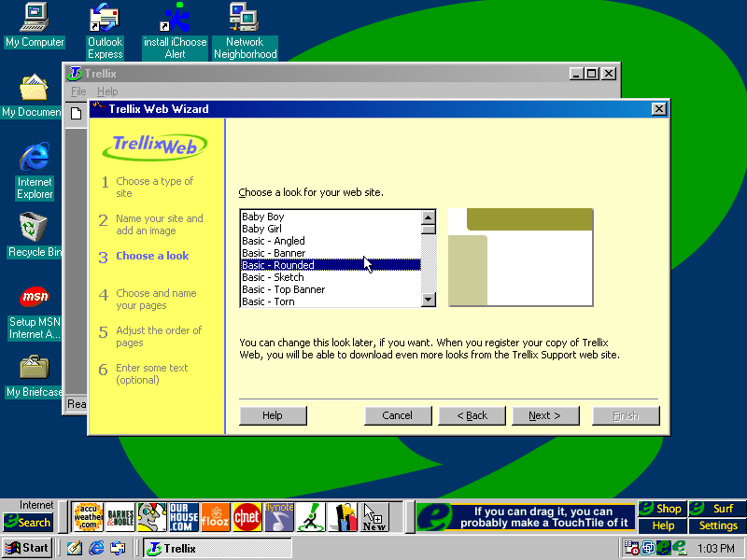
Task: Click the CNET tile icon
Action: click(x=247, y=516)
